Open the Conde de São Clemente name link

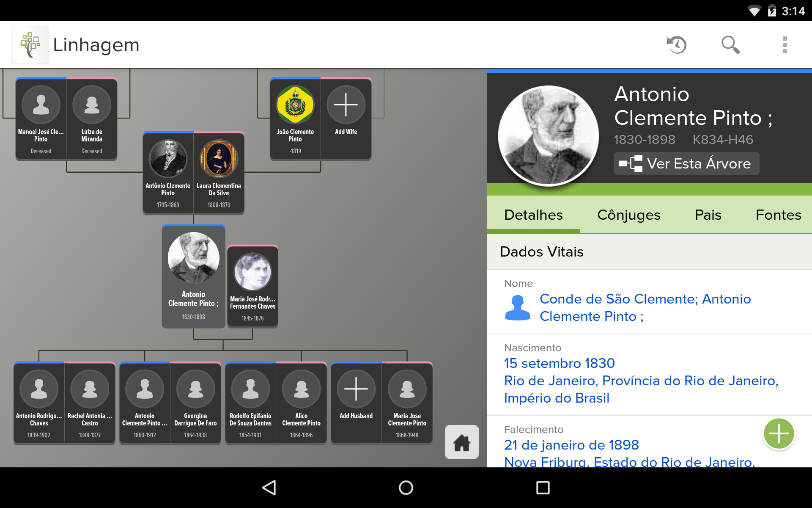click(645, 307)
